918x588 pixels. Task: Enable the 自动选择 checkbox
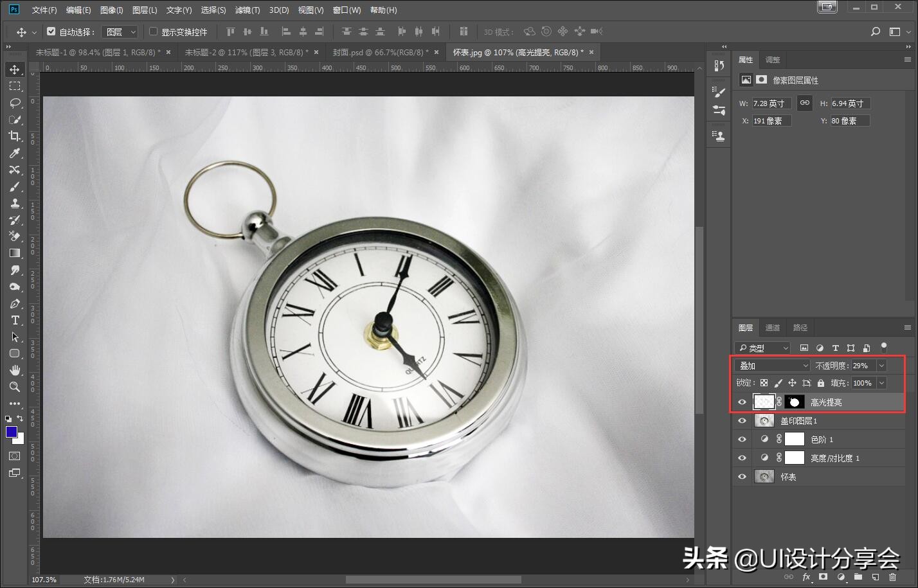(x=50, y=31)
